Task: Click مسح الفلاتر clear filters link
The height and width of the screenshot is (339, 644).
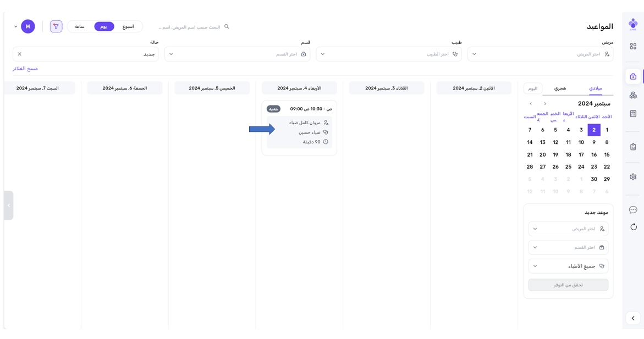Action: pos(25,69)
